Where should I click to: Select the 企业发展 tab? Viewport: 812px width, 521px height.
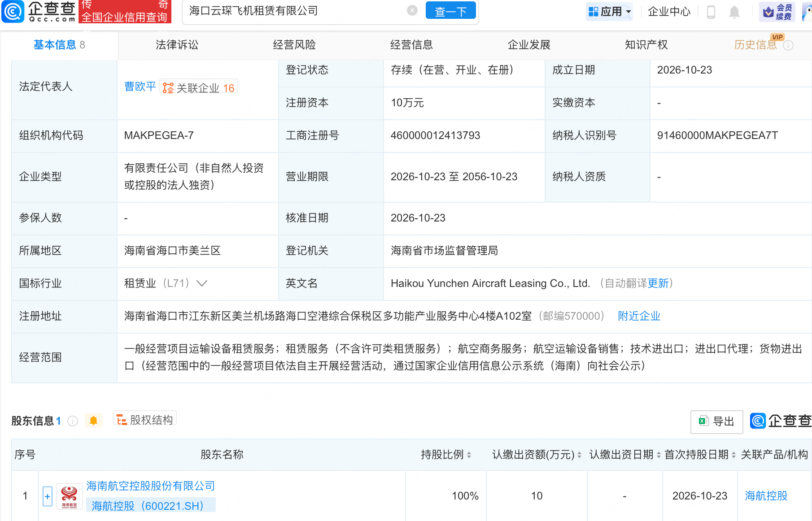[x=529, y=45]
